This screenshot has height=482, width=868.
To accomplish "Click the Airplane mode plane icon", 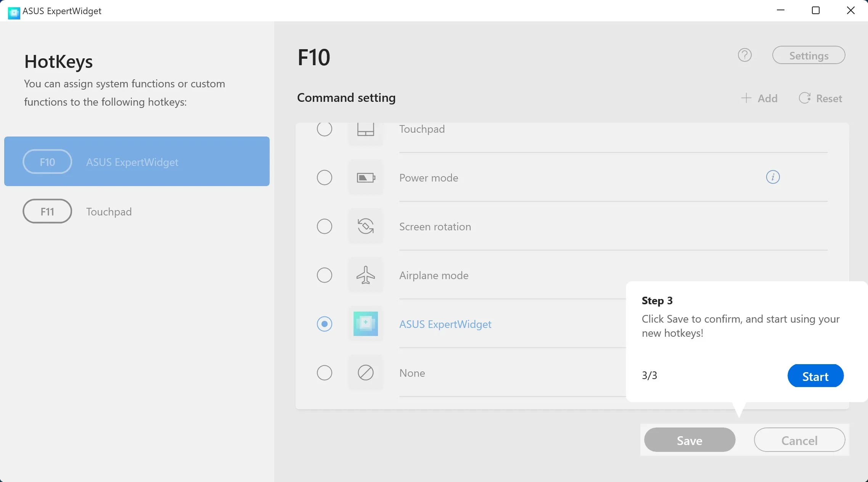I will (366, 275).
